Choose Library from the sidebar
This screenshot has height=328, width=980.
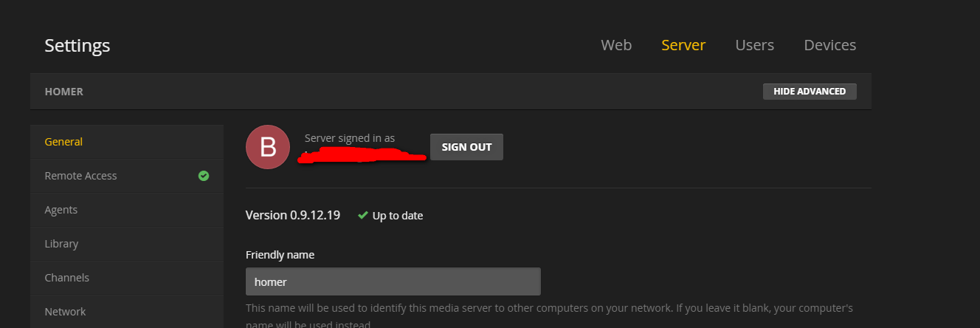(61, 244)
